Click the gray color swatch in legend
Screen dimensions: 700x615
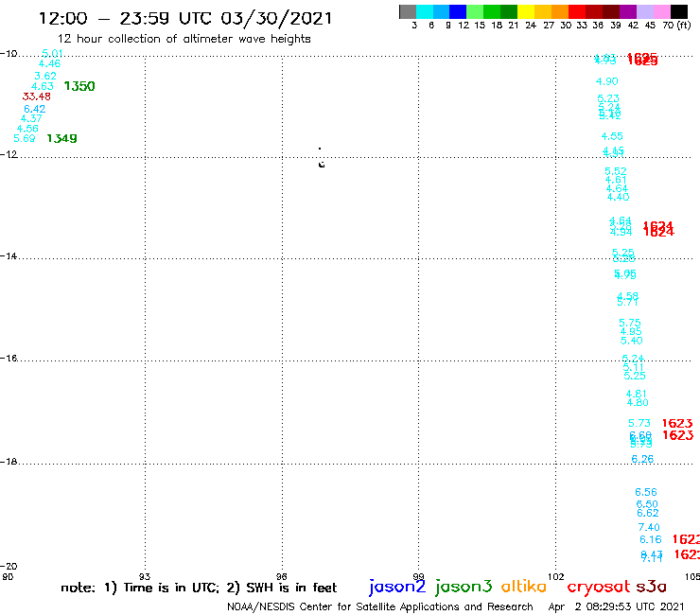tap(408, 11)
